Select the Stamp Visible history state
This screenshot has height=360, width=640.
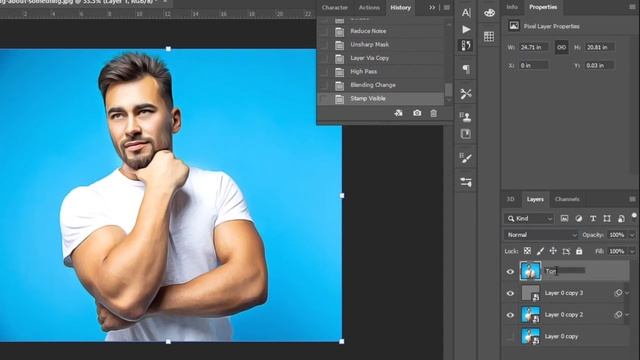pos(381,98)
